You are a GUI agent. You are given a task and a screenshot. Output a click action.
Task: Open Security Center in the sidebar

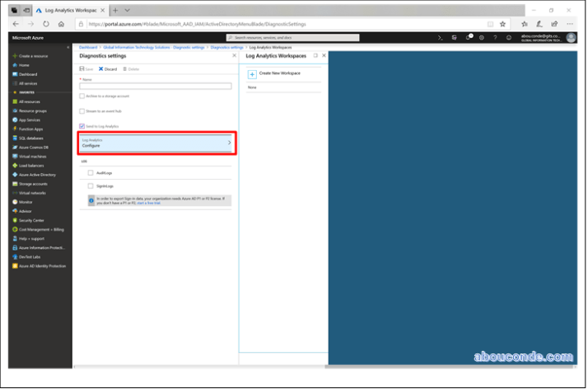(x=32, y=220)
